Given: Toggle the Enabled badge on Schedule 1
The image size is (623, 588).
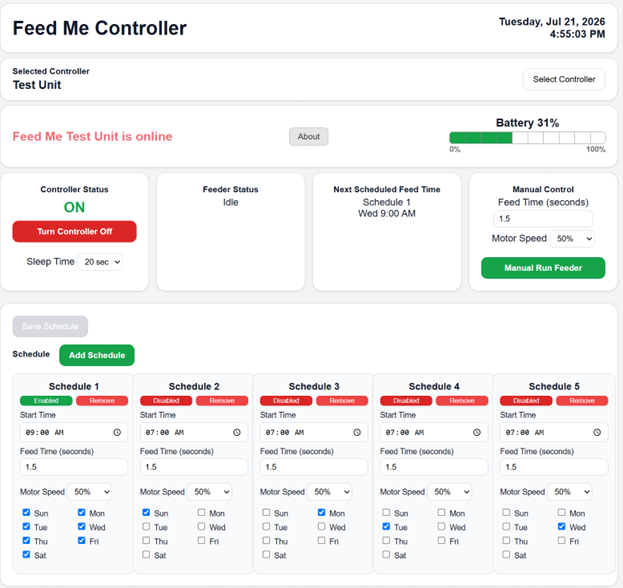Looking at the screenshot, I should (x=46, y=400).
